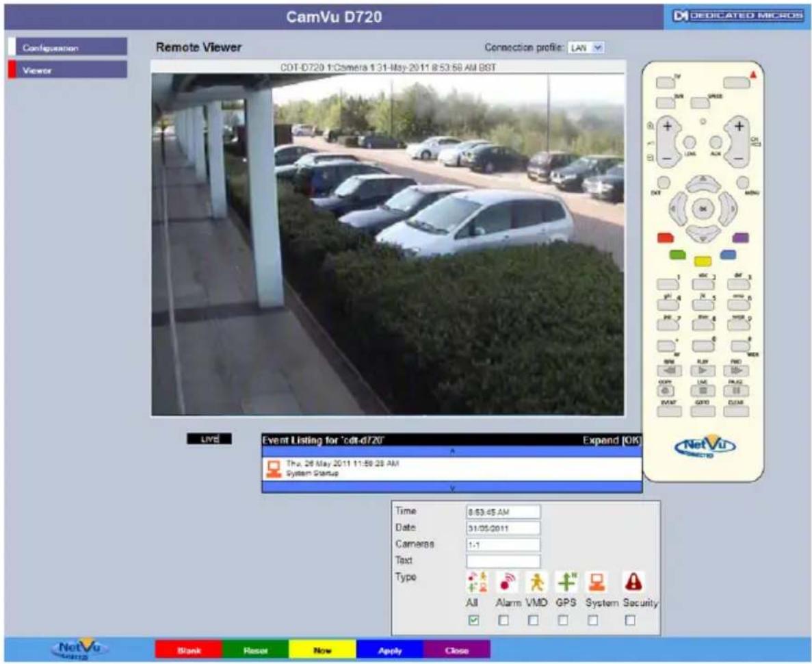Click the zoom minus rocker on remote
Image resolution: width=812 pixels, height=664 pixels.
coord(668,157)
